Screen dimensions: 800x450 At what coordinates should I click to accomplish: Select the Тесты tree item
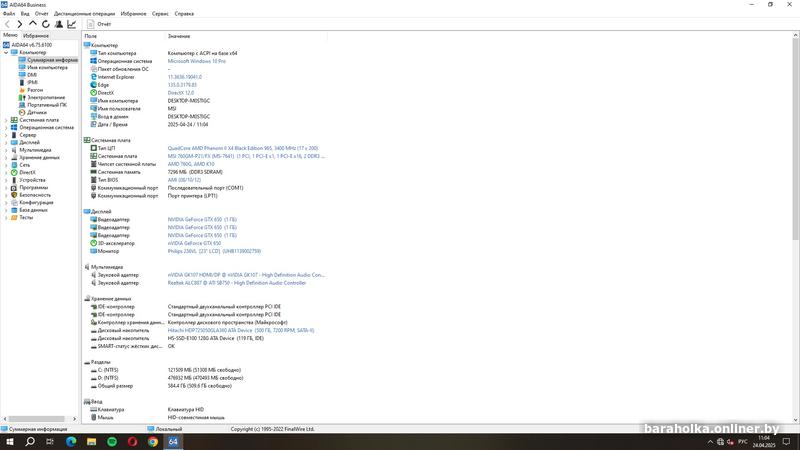(21, 217)
